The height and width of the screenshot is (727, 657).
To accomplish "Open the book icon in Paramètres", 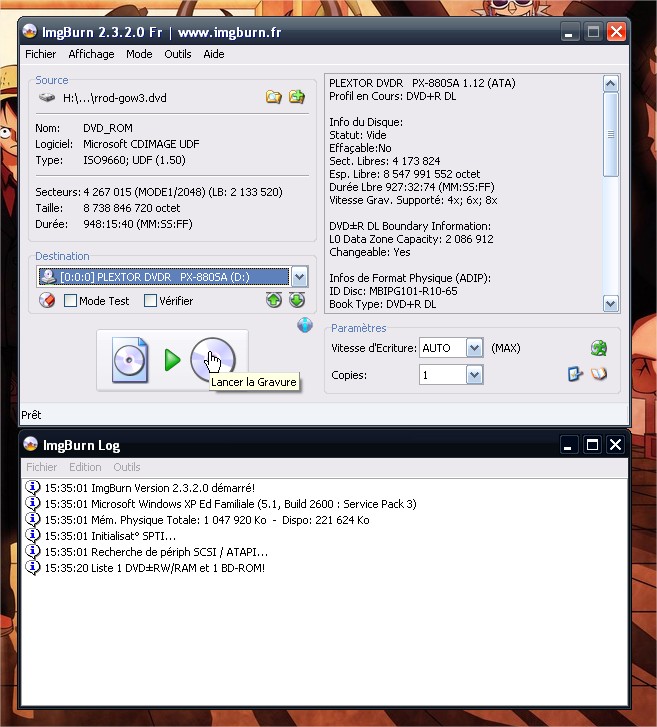I will [599, 374].
